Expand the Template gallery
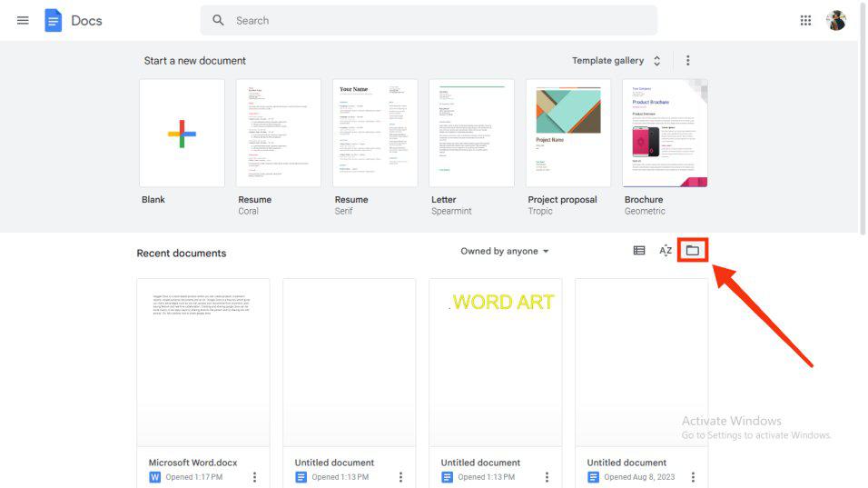The height and width of the screenshot is (488, 868). [x=616, y=60]
